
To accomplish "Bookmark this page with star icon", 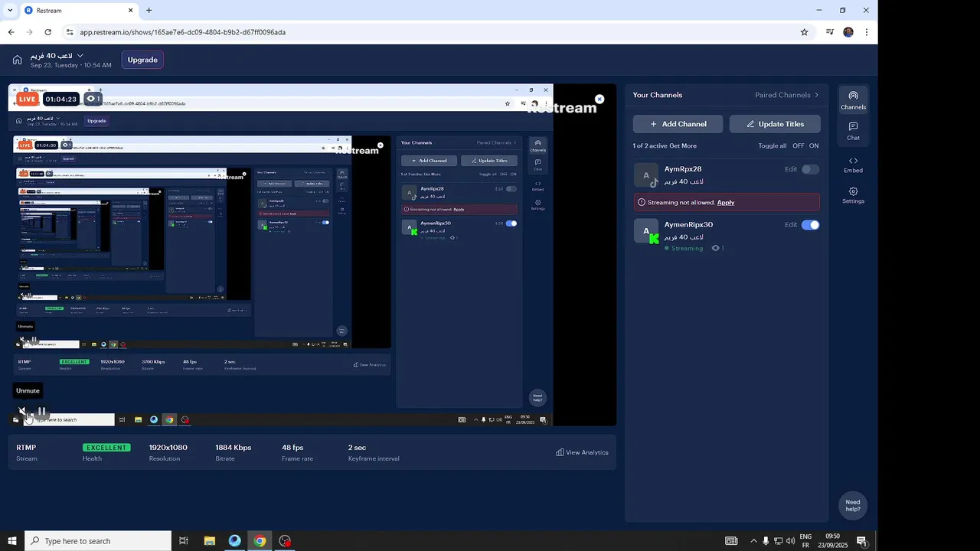I will coord(804,32).
